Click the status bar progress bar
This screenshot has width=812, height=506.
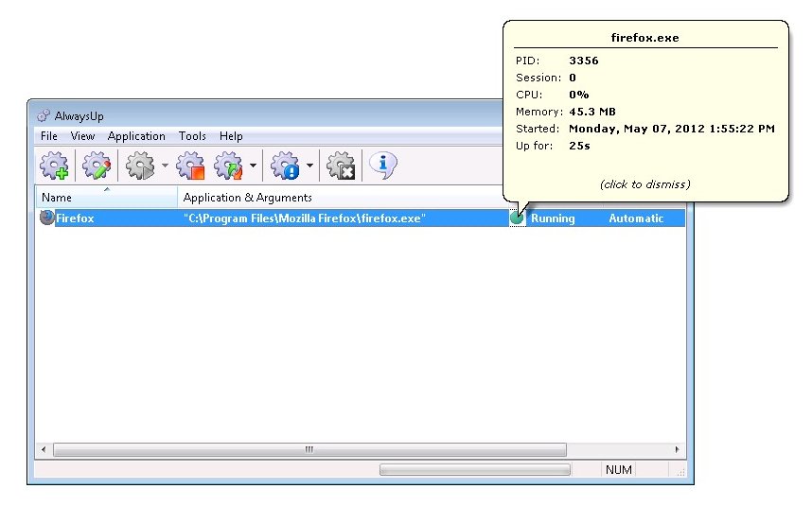(x=475, y=469)
